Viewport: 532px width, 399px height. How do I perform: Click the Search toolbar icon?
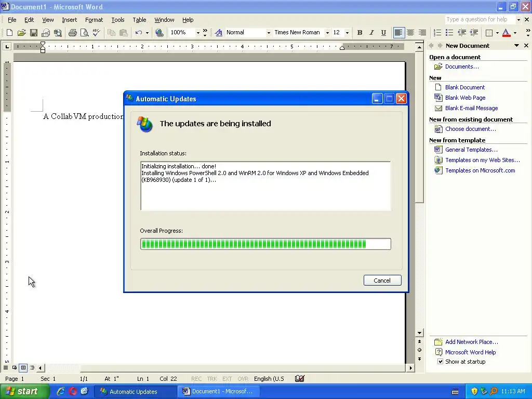click(58, 33)
